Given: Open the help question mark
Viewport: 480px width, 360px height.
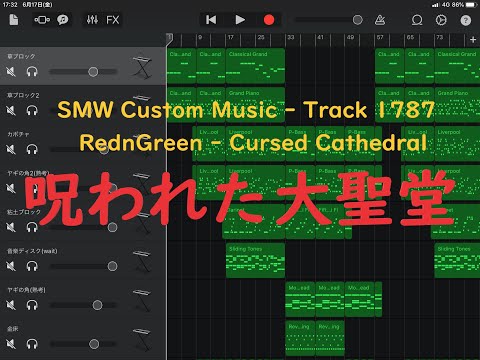Looking at the screenshot, I should tap(466, 20).
